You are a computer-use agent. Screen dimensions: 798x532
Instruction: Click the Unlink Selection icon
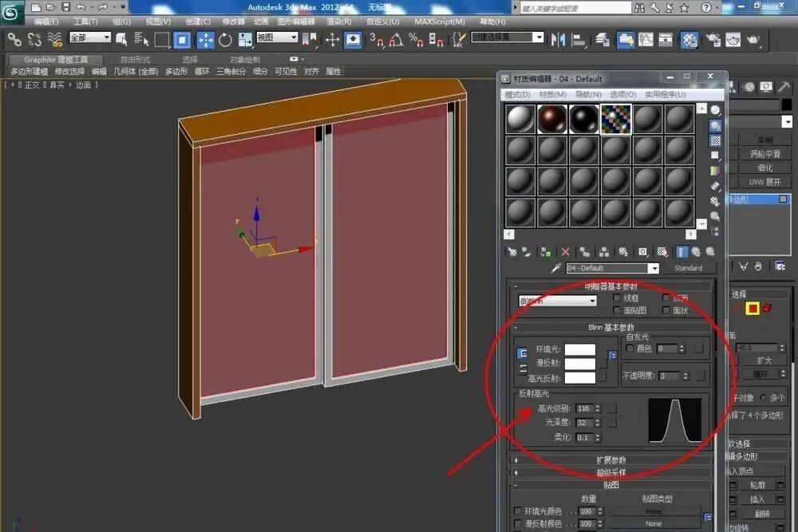34,40
